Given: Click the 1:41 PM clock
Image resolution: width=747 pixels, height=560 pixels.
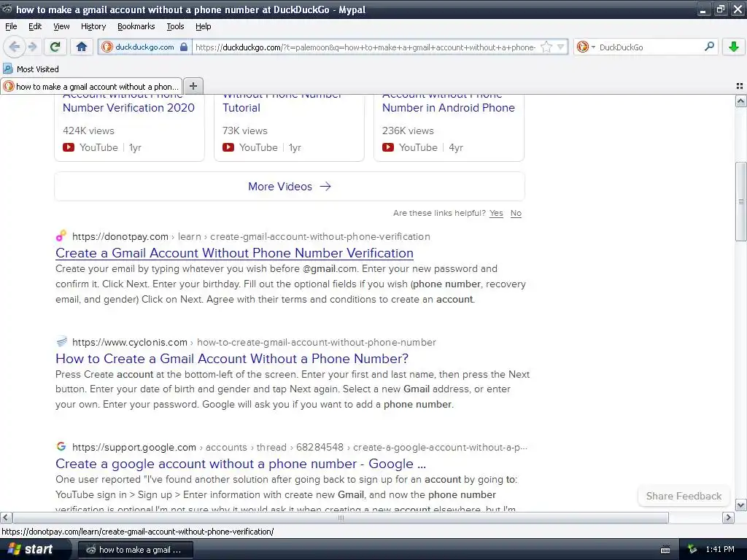Looking at the screenshot, I should (x=720, y=550).
